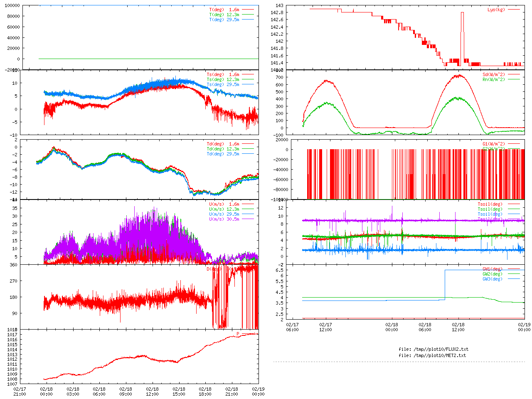Click the 02/17 21:00 time axis label

click(20, 392)
